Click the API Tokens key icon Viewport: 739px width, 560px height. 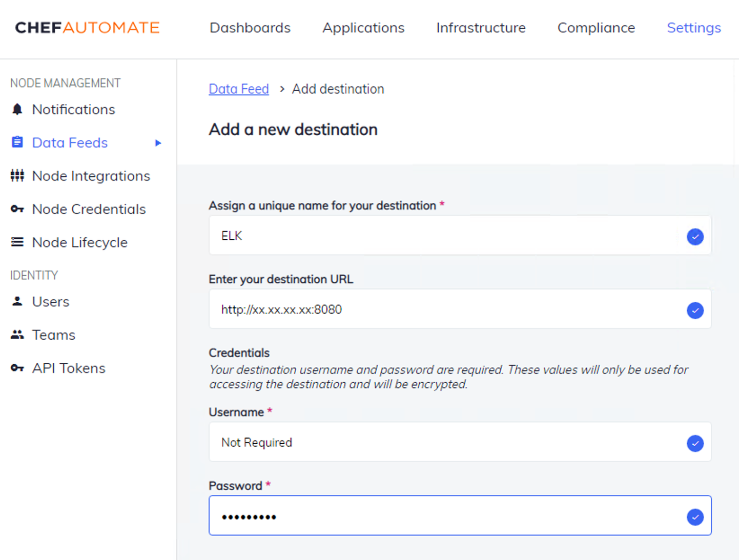[x=17, y=368]
